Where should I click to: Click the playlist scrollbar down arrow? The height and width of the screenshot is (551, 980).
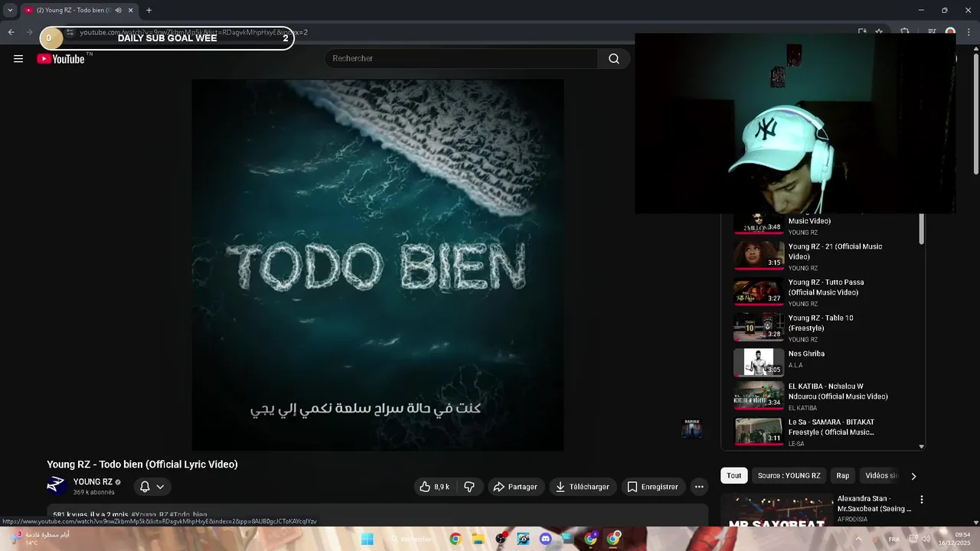(921, 447)
